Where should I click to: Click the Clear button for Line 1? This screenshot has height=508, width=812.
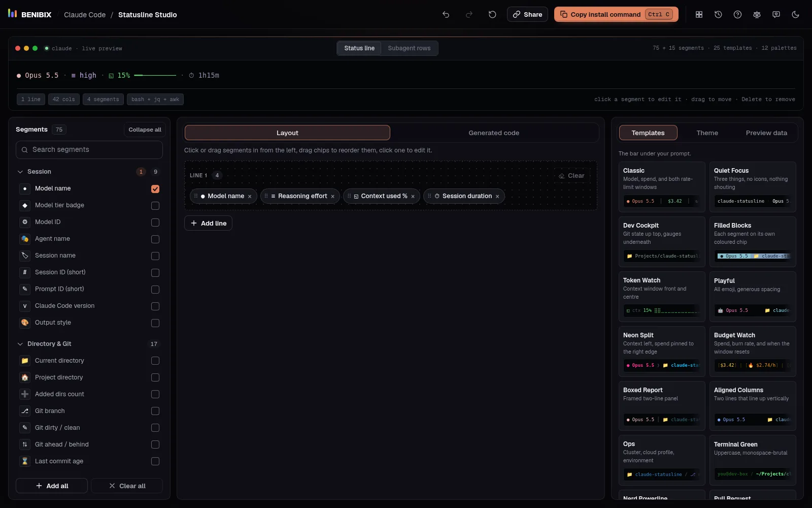tap(571, 176)
